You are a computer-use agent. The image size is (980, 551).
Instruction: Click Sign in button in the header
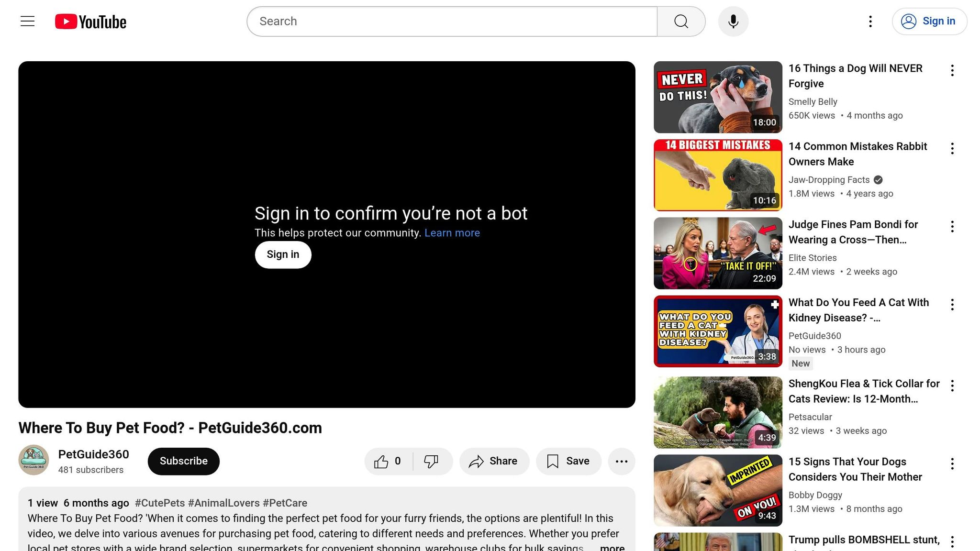point(929,22)
